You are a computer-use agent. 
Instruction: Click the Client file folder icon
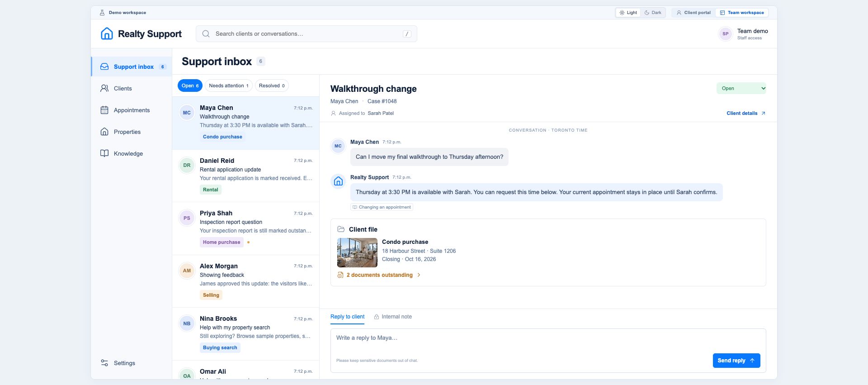coord(341,229)
